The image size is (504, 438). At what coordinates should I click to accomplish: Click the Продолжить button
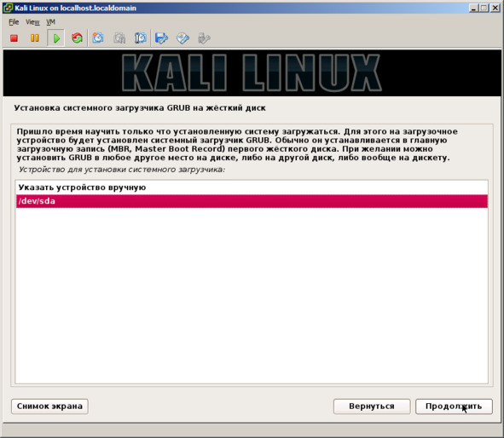click(454, 406)
